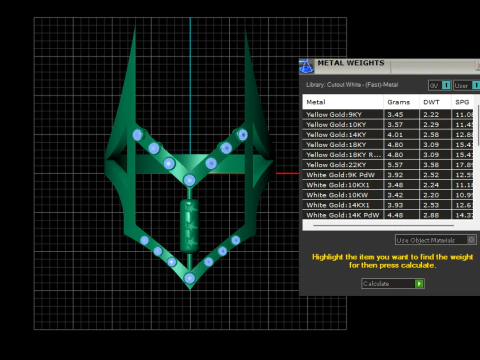Click the 2.88 DWT cell
The image size is (480, 360).
(435, 215)
